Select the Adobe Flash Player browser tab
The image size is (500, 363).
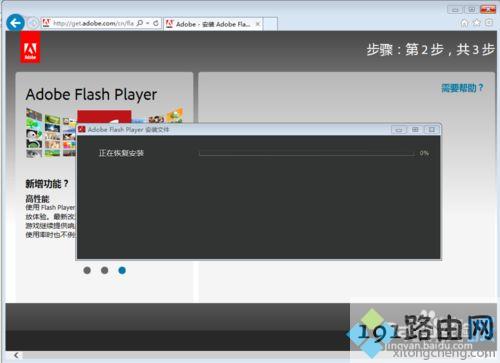213,24
